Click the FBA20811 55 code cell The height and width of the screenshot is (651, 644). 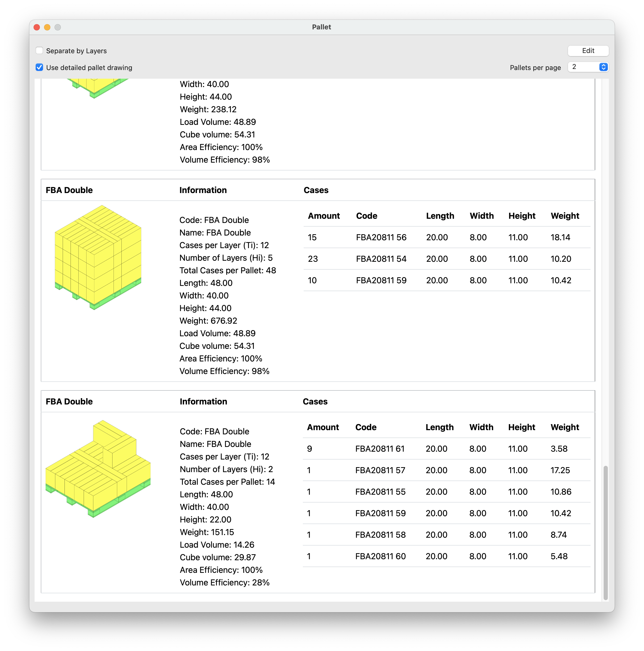pos(380,492)
